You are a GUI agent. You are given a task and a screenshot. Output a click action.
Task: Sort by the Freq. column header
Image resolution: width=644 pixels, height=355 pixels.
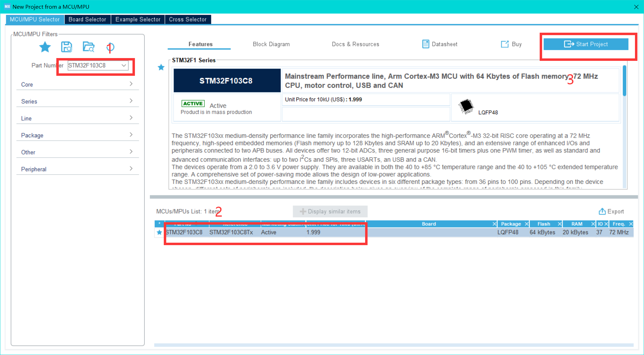coord(619,224)
